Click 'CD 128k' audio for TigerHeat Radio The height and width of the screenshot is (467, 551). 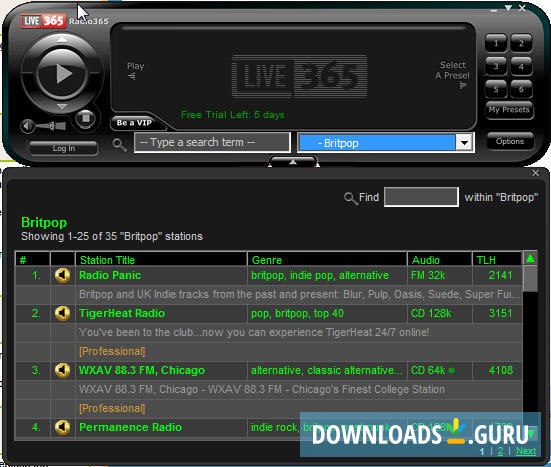431,313
